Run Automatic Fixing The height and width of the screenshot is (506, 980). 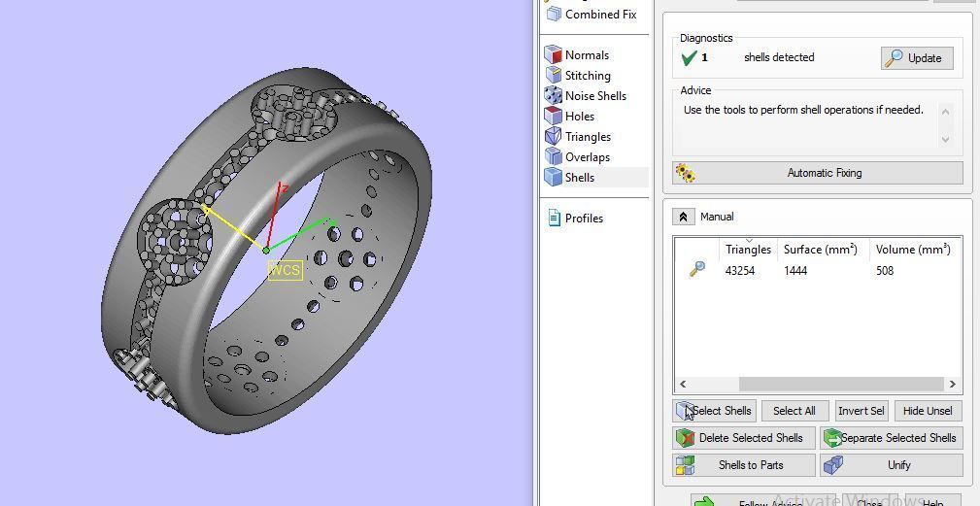coord(818,173)
